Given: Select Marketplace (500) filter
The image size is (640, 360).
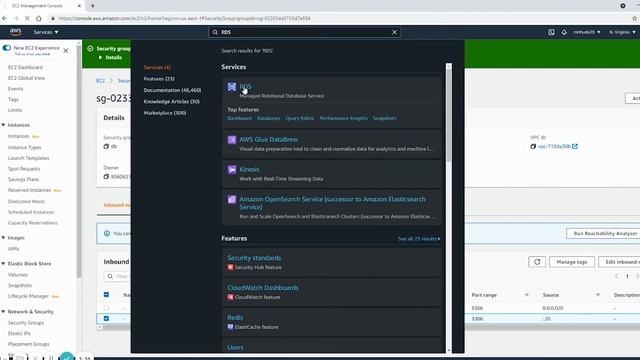Looking at the screenshot, I should coord(165,113).
